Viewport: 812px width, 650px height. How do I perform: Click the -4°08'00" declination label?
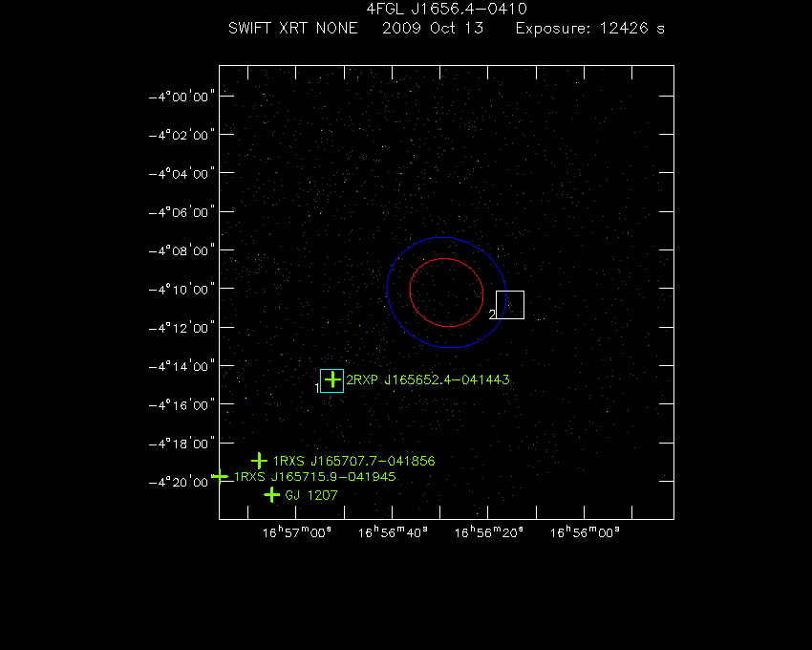tap(182, 250)
